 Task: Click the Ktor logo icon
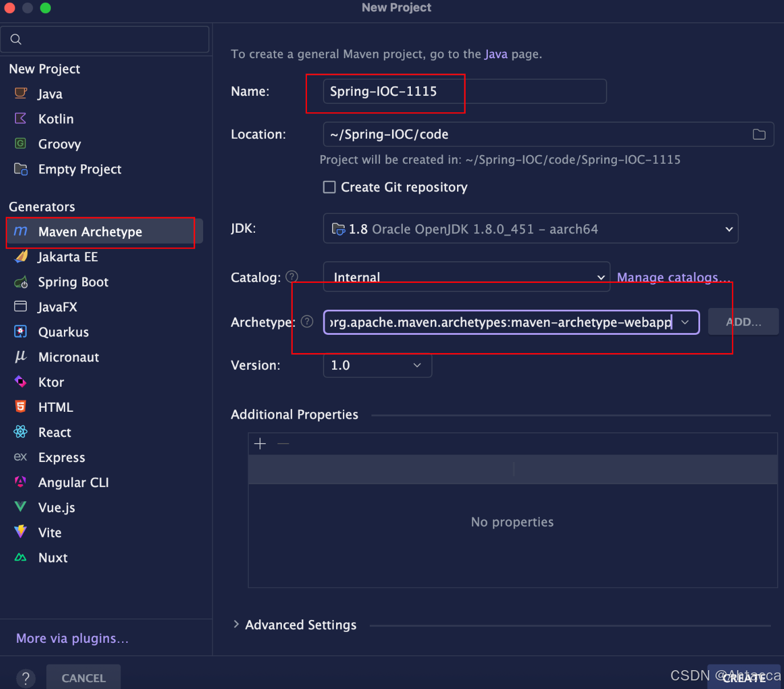pos(21,382)
